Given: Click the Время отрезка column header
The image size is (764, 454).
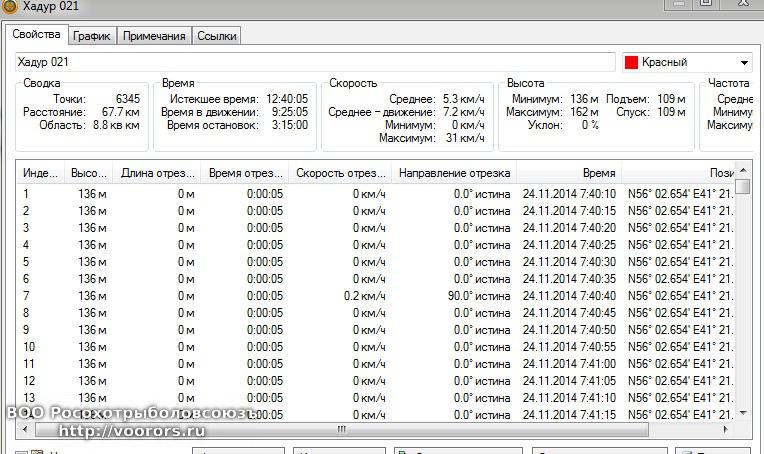Looking at the screenshot, I should [244, 173].
